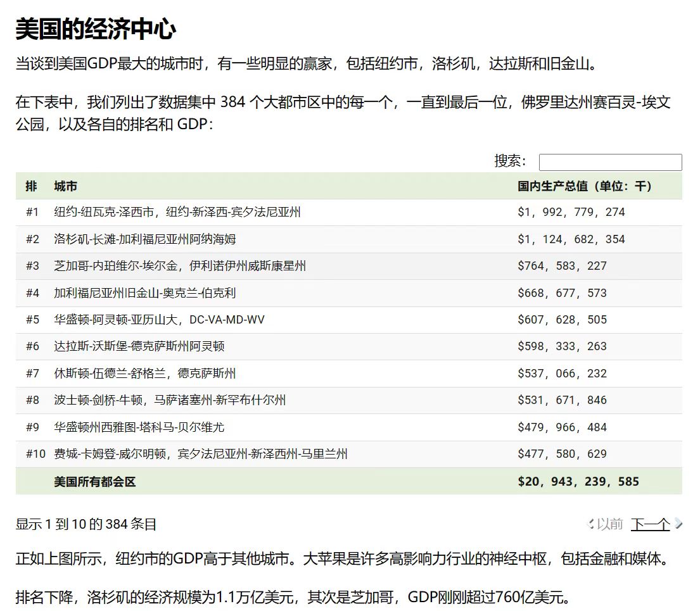Click the 美国的经济中心 heading

[96, 29]
